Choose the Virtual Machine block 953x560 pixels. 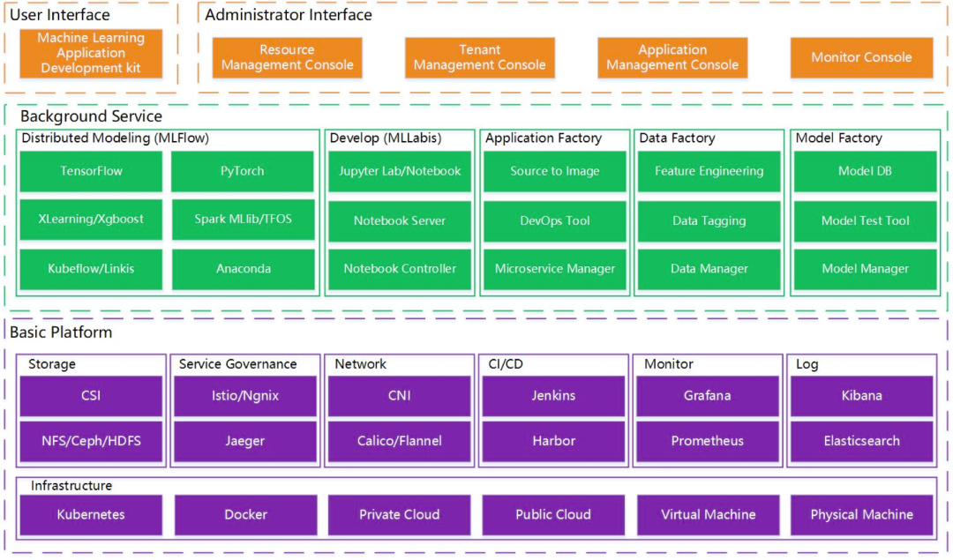click(708, 515)
